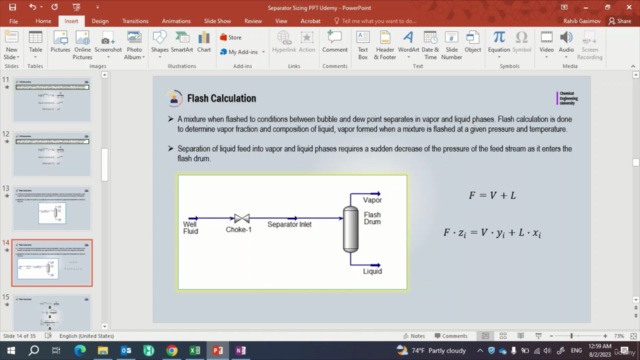Open the Store add-ins
The image size is (640, 360).
(231, 38)
